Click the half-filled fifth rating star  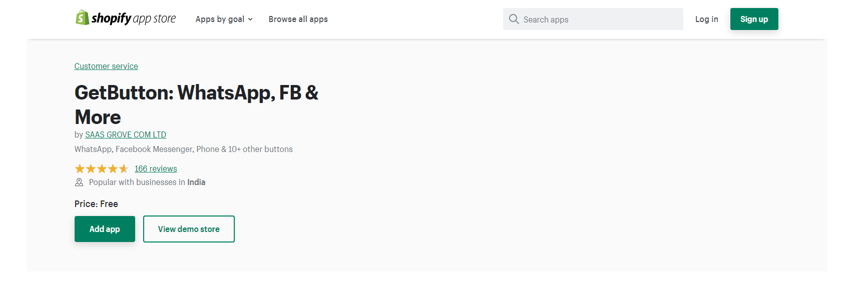[x=124, y=169]
